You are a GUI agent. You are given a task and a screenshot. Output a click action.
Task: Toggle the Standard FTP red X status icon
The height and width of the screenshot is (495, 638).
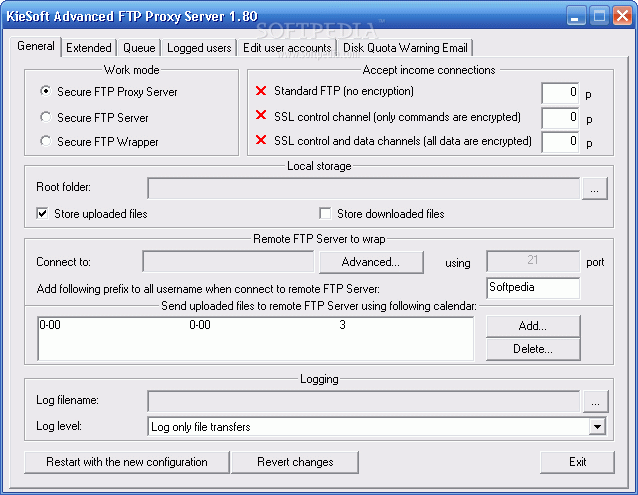[x=261, y=91]
